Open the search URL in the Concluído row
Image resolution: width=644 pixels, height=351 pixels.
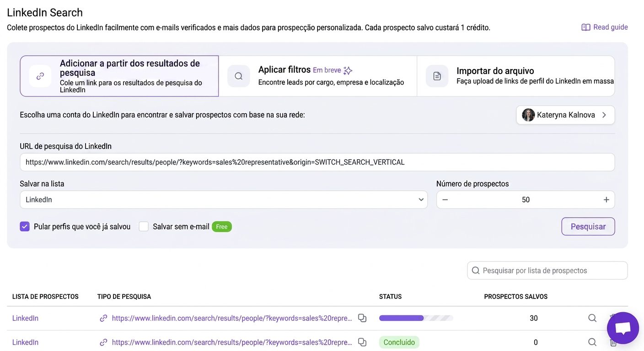point(232,342)
